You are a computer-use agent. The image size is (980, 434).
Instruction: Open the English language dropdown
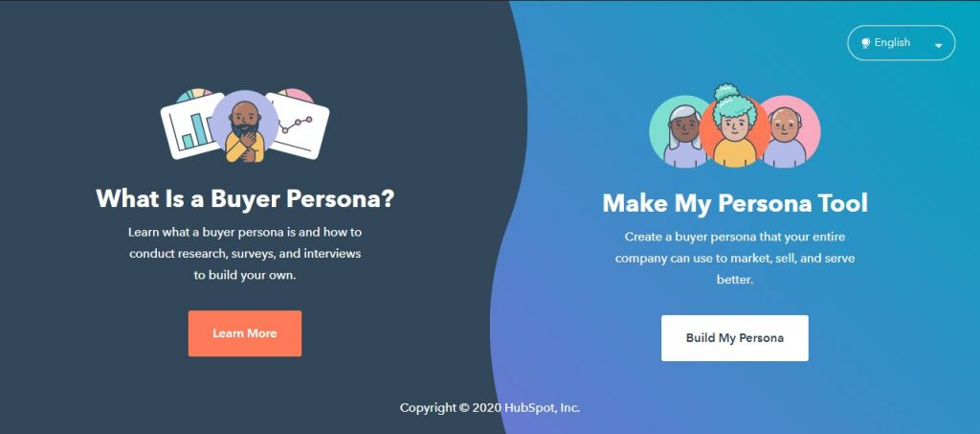coord(901,43)
